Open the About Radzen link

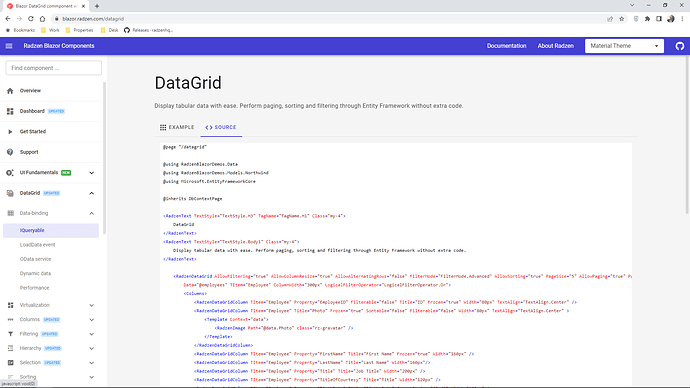coord(555,46)
